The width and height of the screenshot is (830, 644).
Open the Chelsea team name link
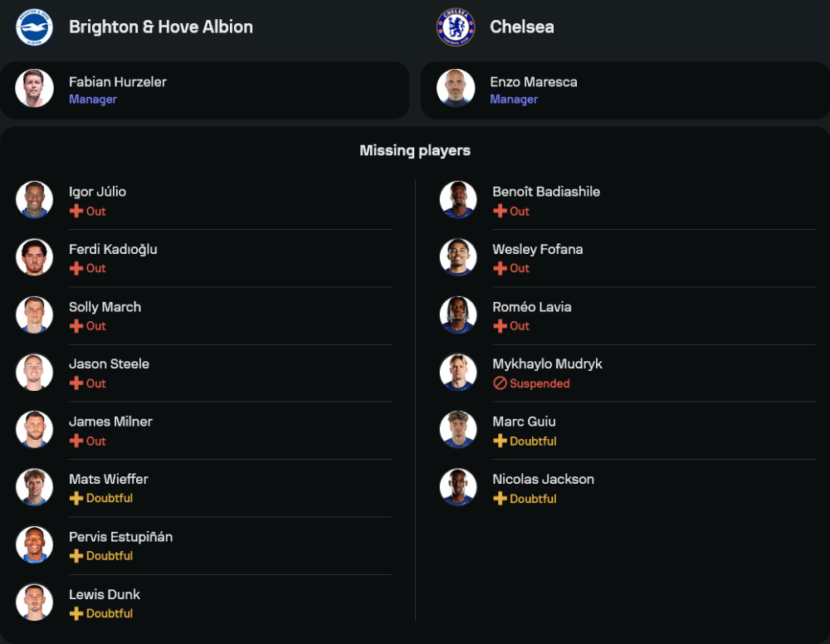522,27
